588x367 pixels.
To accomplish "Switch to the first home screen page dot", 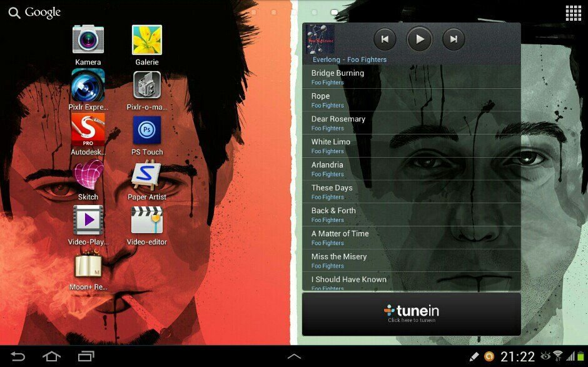I will 253,13.
